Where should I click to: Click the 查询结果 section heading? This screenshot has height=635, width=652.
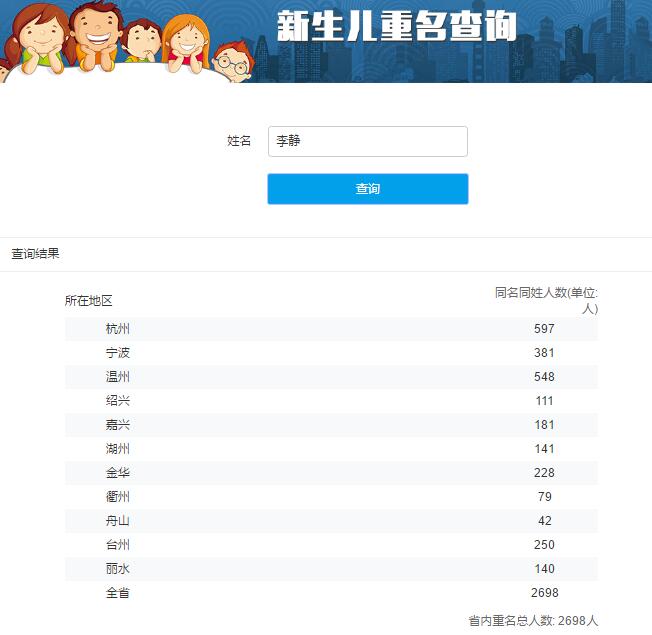[x=35, y=254]
